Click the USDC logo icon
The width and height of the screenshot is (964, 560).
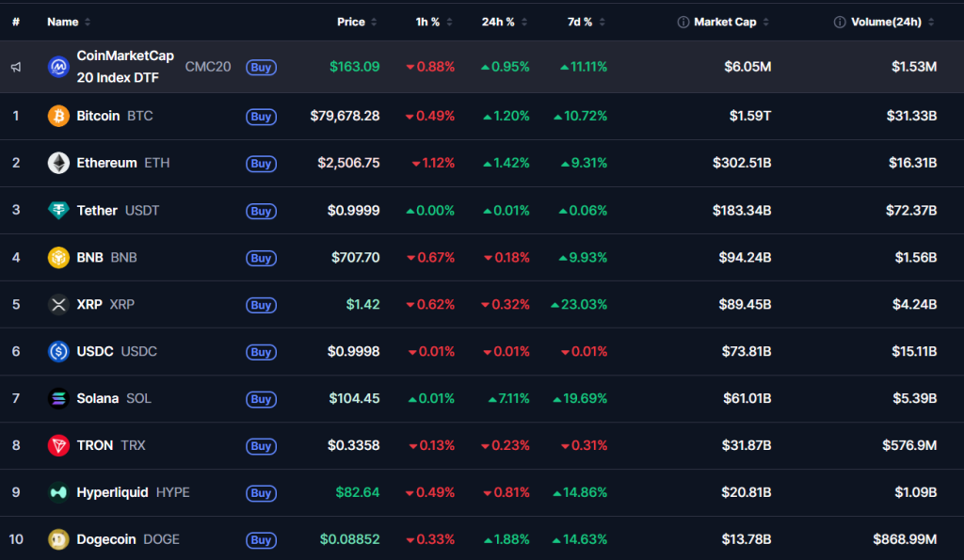pos(58,351)
